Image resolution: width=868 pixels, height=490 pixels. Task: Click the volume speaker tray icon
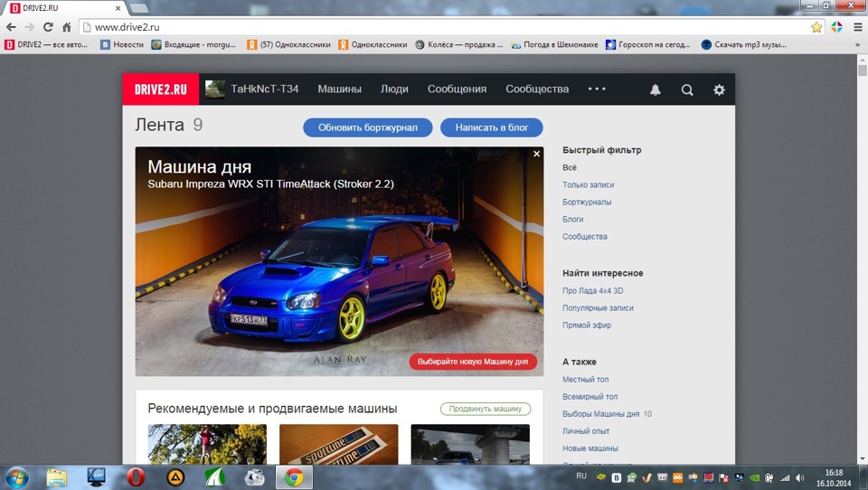799,478
